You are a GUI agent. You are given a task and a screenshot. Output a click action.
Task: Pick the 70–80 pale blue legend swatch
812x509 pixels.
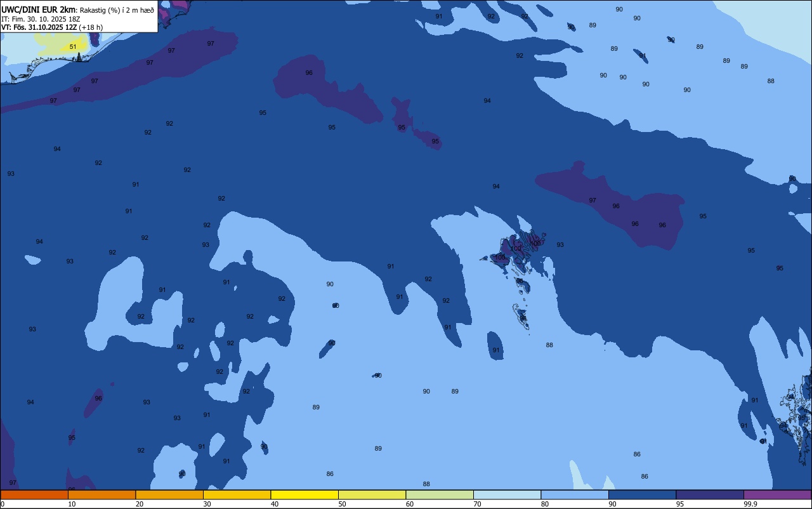507,494
